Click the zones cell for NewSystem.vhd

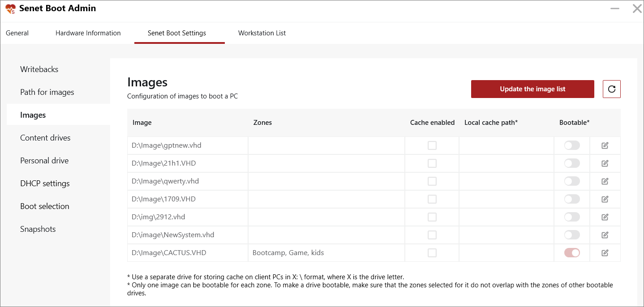(x=326, y=235)
